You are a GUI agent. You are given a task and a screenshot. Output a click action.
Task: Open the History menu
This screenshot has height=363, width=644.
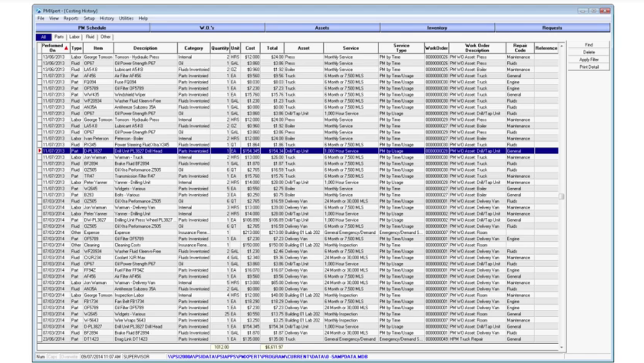click(x=107, y=18)
